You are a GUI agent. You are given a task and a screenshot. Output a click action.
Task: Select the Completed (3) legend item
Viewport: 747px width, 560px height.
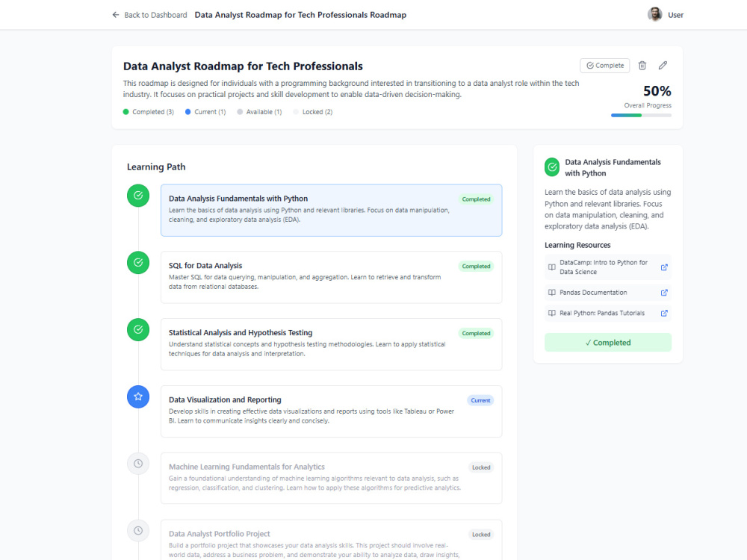click(148, 112)
